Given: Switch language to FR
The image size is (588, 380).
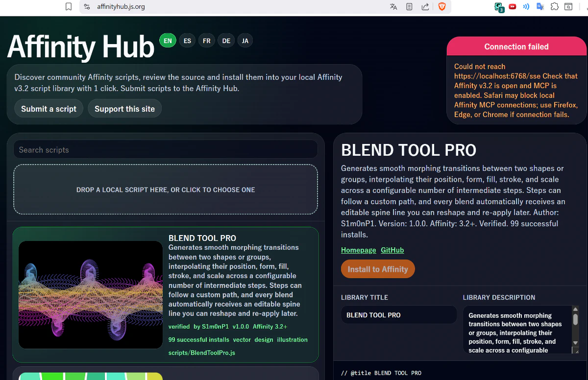Looking at the screenshot, I should point(207,41).
